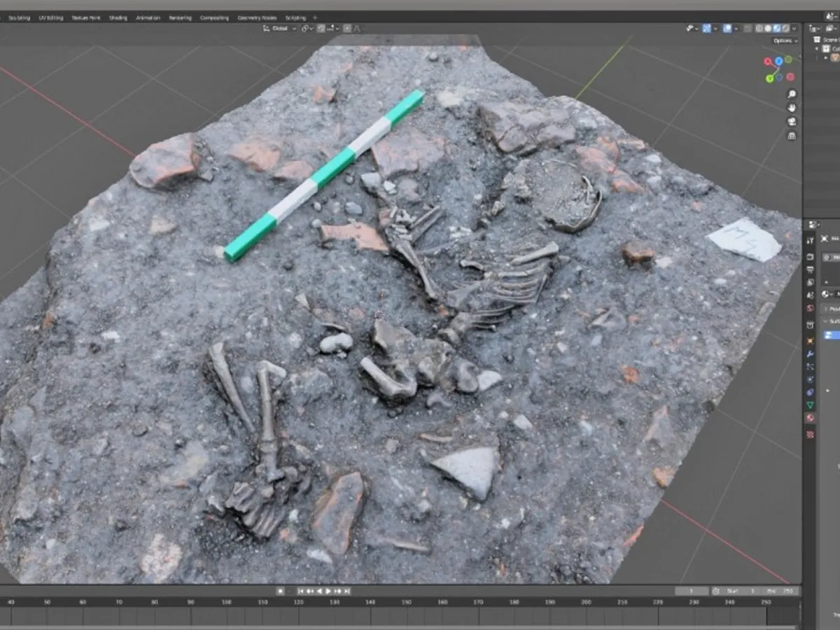Click the zoom magnifier icon in viewport
Screen dimensions: 840x630
[791, 94]
